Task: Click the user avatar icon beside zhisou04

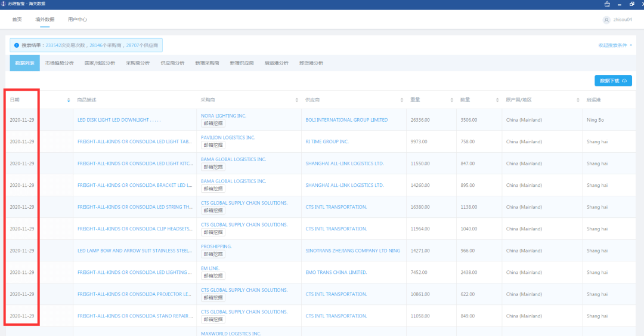Action: tap(606, 20)
